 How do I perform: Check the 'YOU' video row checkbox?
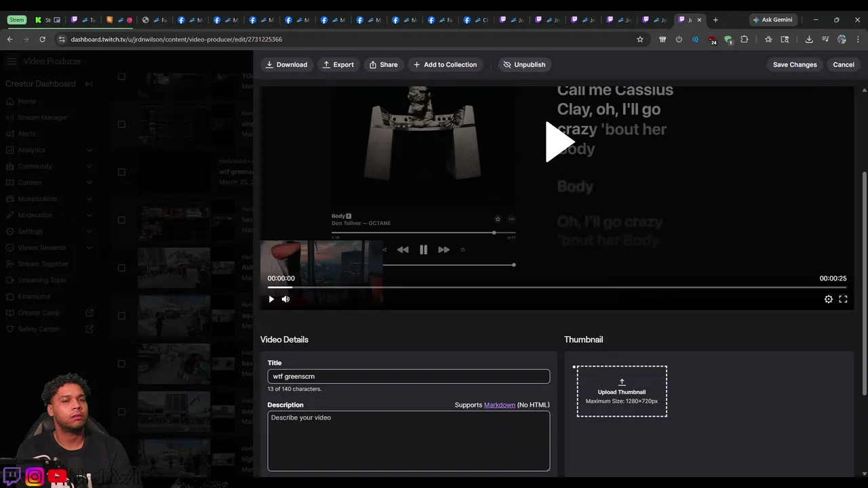121,77
